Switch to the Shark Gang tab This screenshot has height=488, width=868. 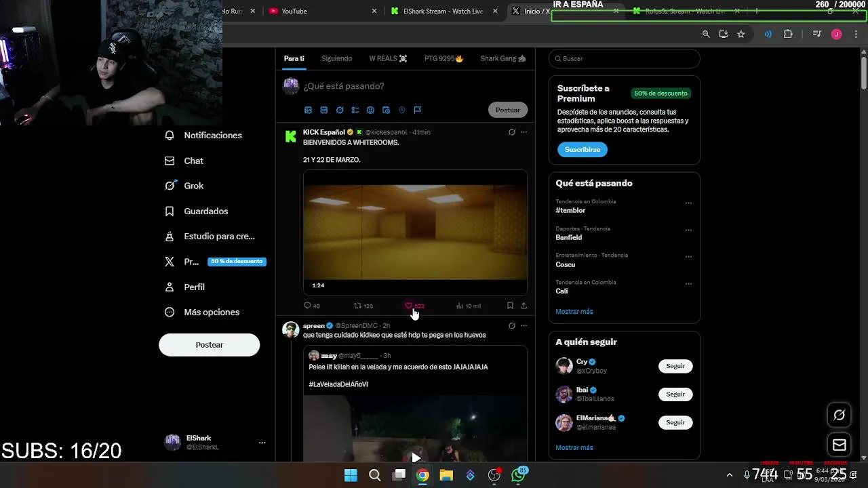(x=503, y=58)
